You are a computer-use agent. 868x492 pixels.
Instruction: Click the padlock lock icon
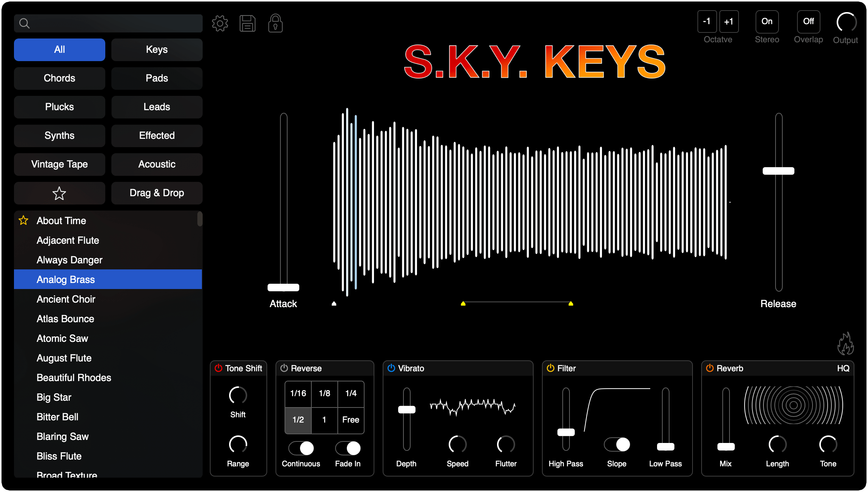point(275,23)
